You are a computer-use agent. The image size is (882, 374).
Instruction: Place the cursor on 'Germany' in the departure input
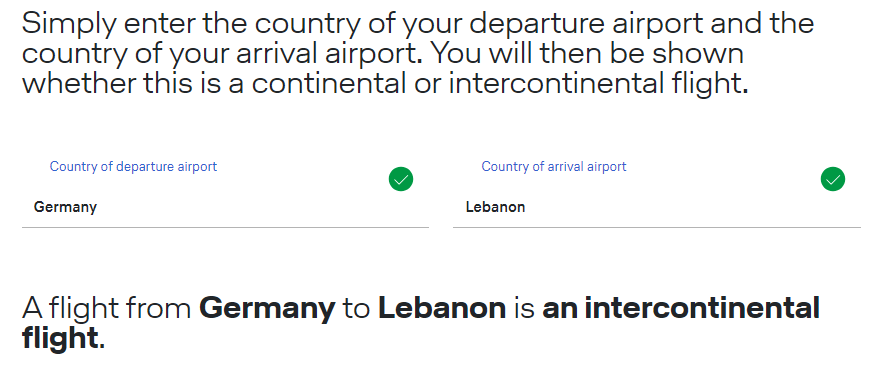(x=65, y=207)
